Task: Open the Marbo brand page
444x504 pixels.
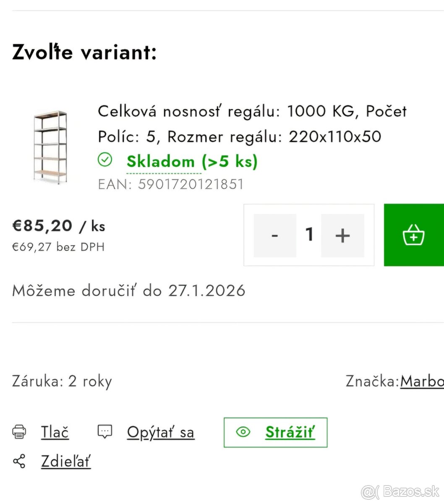Action: click(x=422, y=381)
